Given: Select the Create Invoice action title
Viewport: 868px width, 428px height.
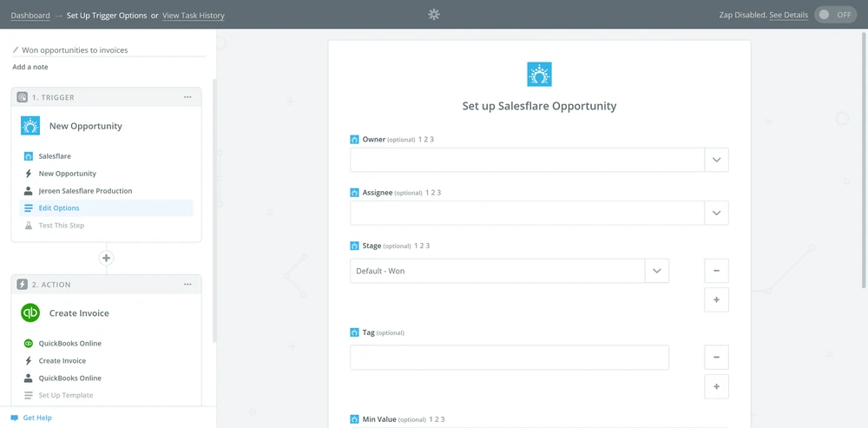Looking at the screenshot, I should pyautogui.click(x=79, y=313).
